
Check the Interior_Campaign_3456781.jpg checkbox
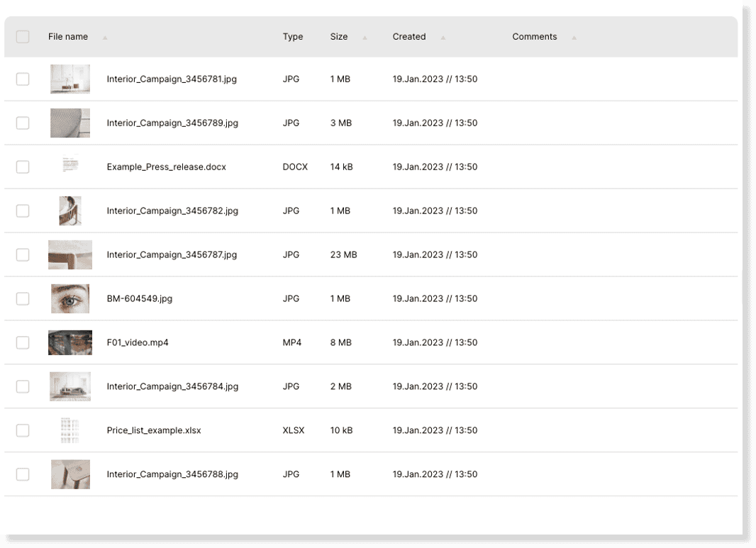point(23,79)
